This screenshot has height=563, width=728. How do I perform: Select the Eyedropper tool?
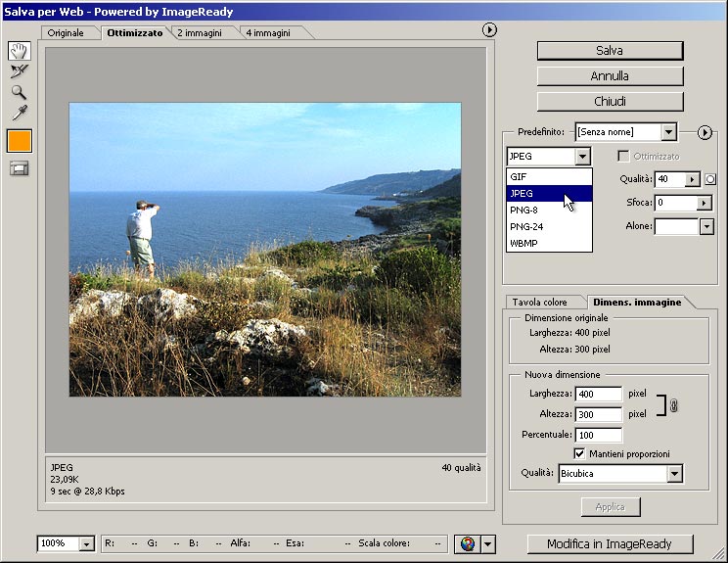[x=19, y=113]
